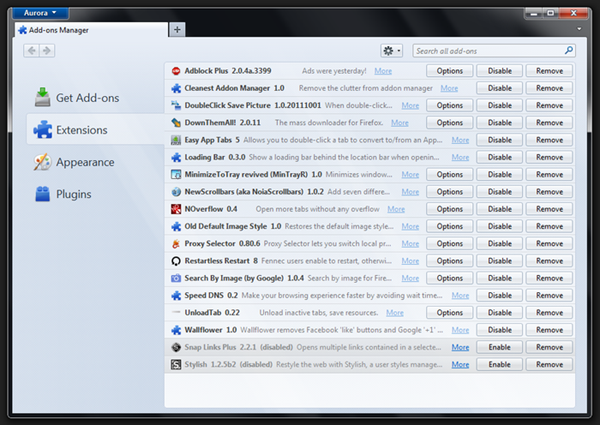Disable the Proxy Selector extension

(499, 244)
